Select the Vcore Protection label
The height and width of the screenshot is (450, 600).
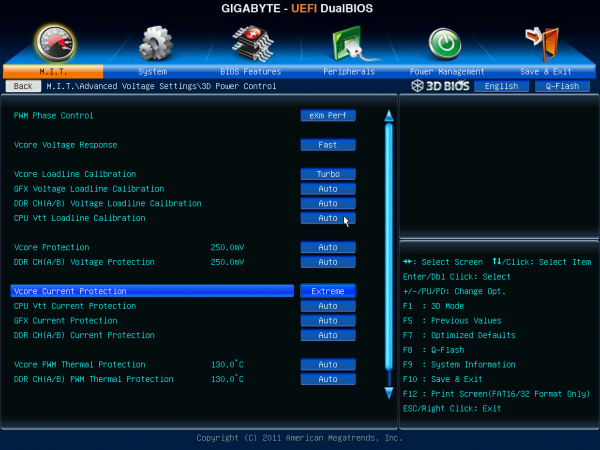point(52,248)
